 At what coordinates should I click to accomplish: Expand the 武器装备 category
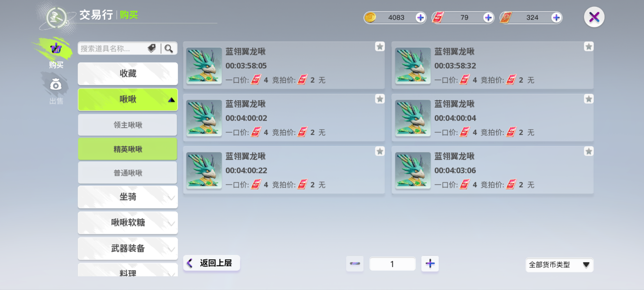click(x=128, y=248)
